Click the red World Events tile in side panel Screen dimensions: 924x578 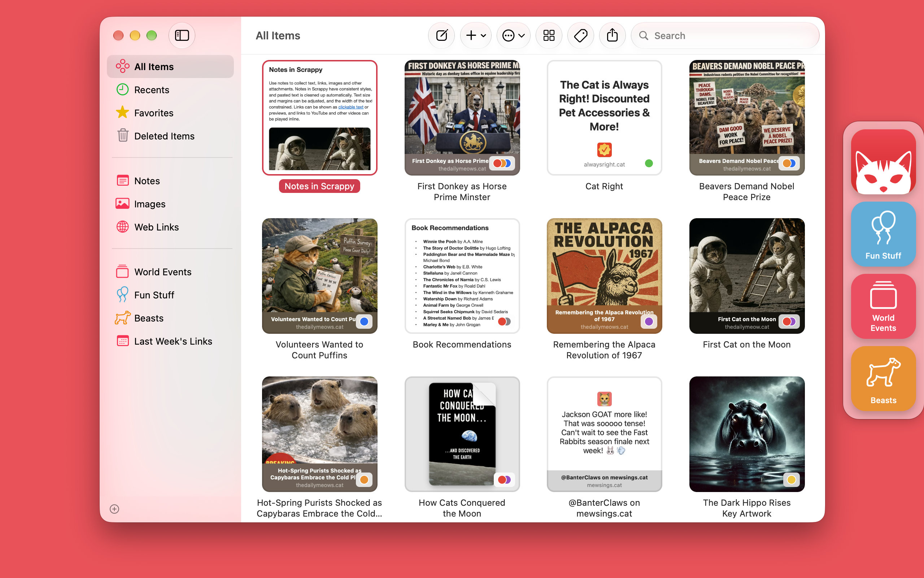(x=883, y=306)
